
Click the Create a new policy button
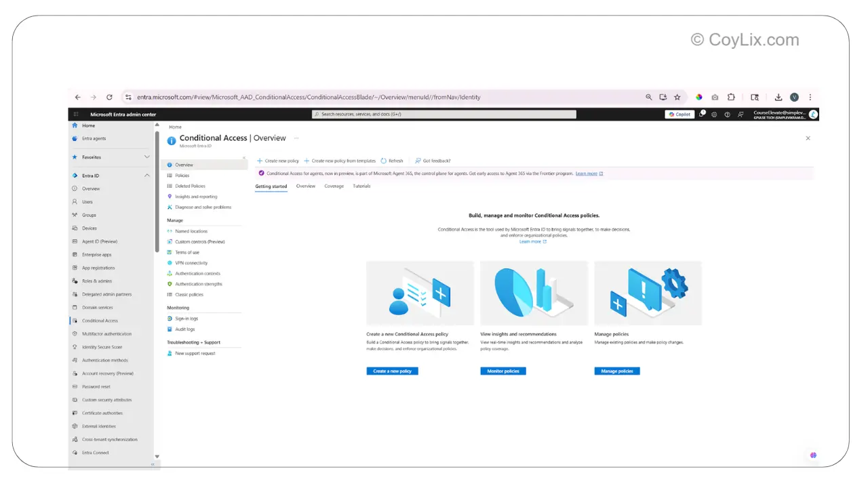click(392, 371)
